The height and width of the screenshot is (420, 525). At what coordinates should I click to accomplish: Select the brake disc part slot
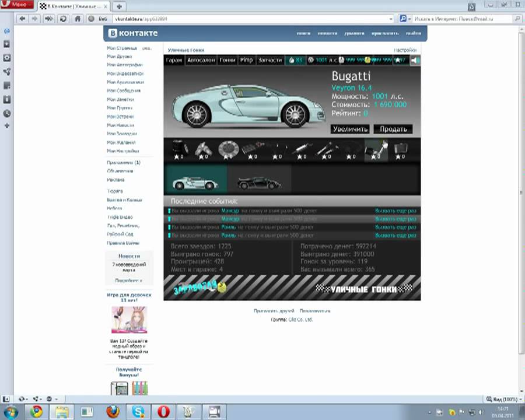(x=228, y=150)
